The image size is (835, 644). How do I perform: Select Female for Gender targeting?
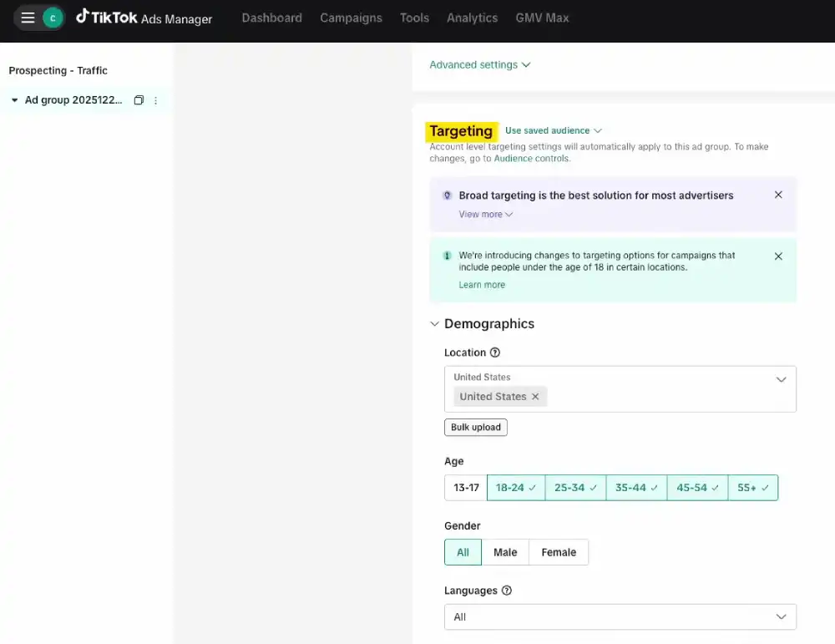[x=559, y=551]
